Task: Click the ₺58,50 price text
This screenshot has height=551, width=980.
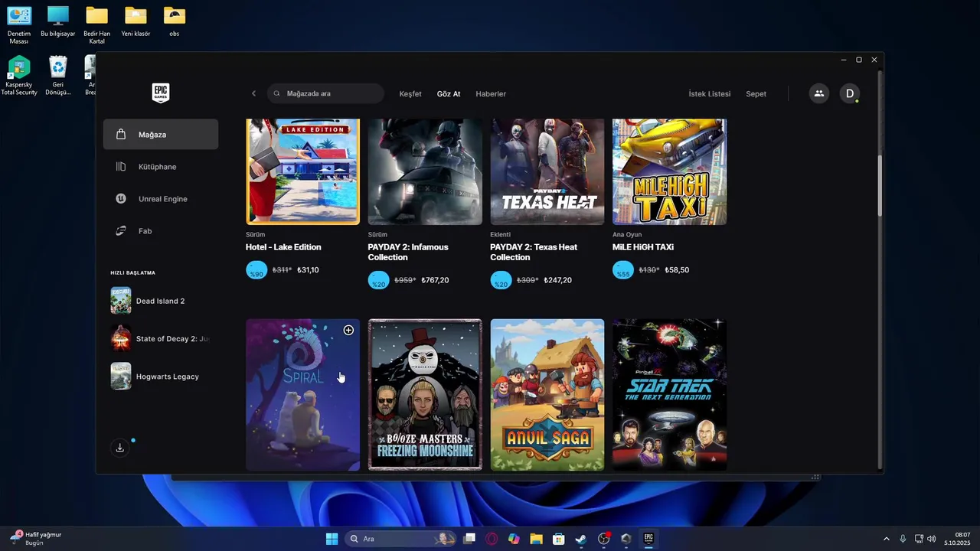Action: pyautogui.click(x=677, y=270)
